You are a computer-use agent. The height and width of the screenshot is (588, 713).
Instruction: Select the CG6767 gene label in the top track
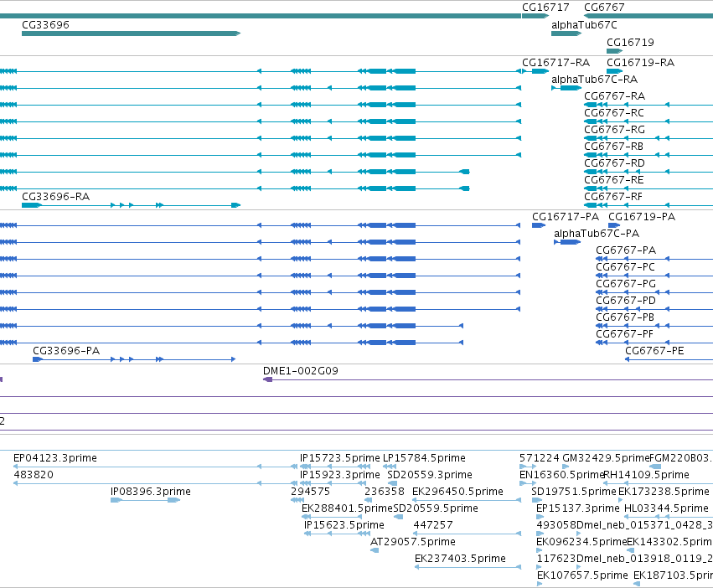click(604, 8)
